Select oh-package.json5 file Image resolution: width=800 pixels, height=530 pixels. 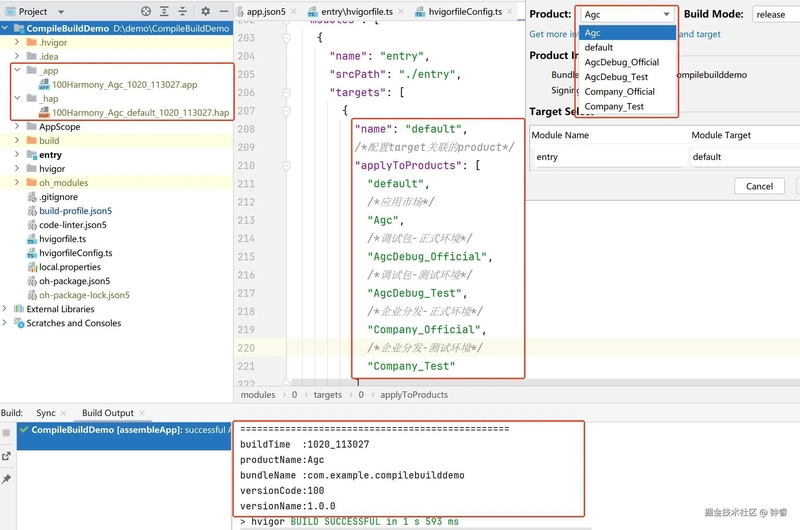click(x=74, y=281)
